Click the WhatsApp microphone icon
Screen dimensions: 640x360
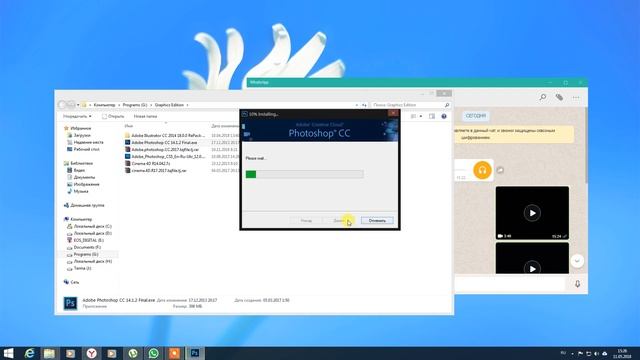click(577, 284)
